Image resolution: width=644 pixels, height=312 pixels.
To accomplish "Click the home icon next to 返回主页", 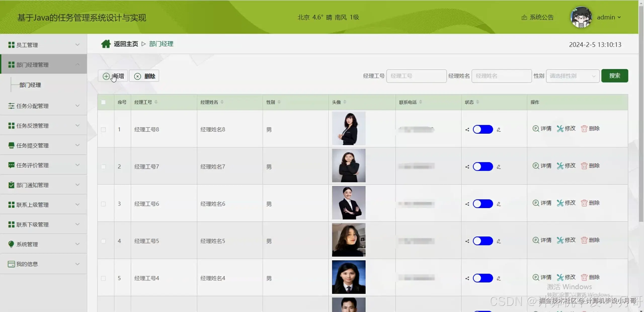I will click(x=106, y=44).
